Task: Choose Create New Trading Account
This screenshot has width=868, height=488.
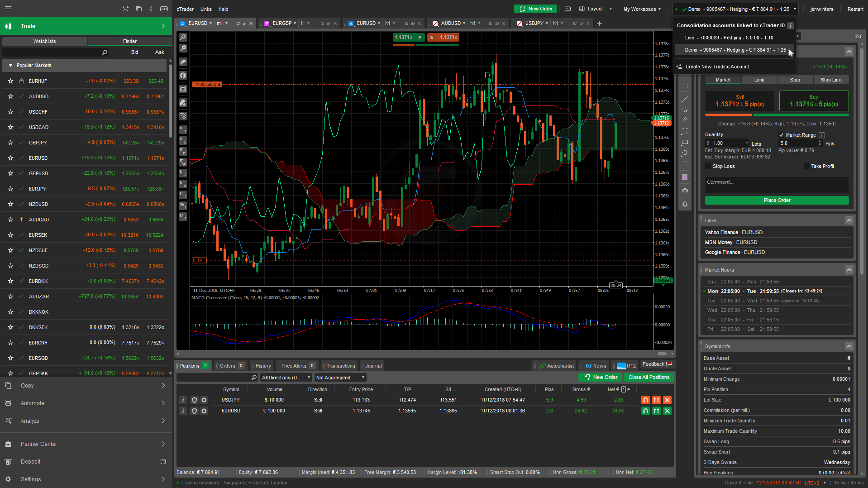Action: tap(719, 67)
